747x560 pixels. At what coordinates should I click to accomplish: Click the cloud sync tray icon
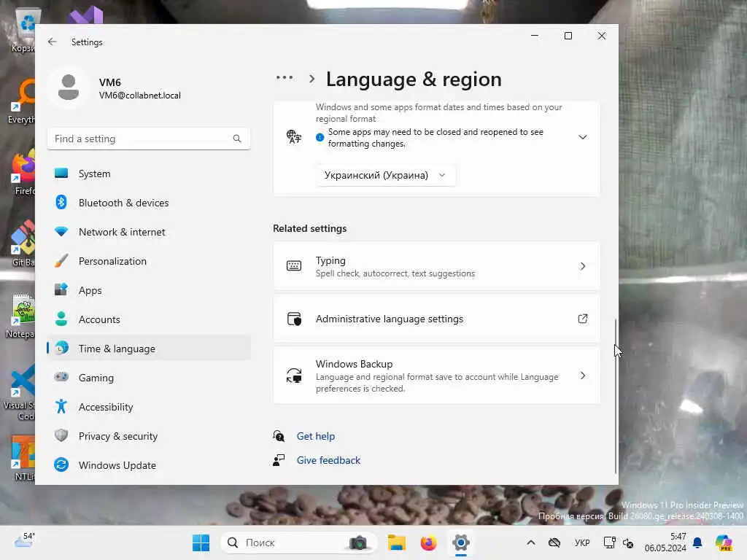(x=554, y=542)
